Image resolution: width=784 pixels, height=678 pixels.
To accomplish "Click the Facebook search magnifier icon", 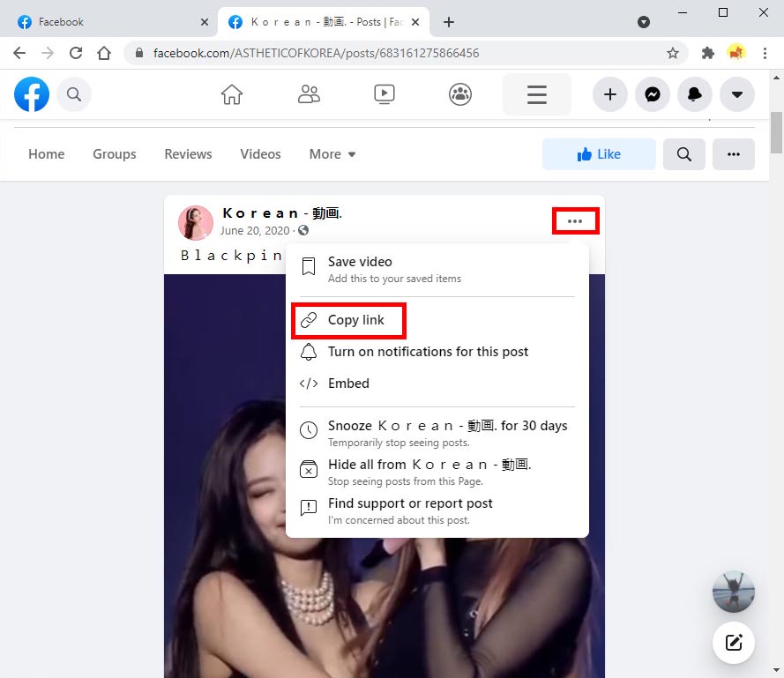I will tap(74, 94).
